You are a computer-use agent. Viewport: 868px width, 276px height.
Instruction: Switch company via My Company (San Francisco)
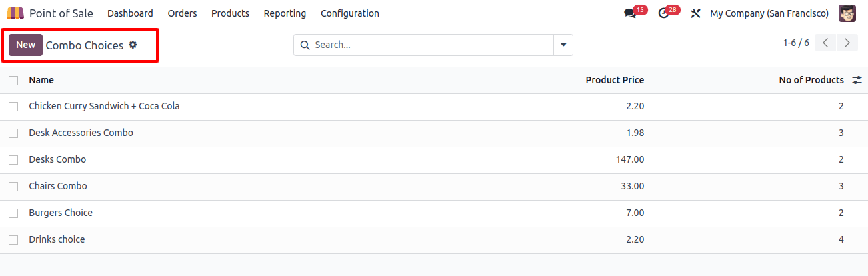click(x=769, y=13)
